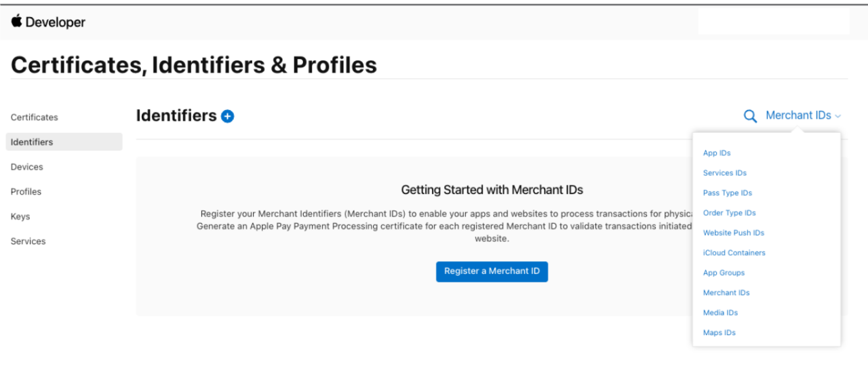Click the search magnifier icon
This screenshot has width=868, height=365.
tap(750, 116)
